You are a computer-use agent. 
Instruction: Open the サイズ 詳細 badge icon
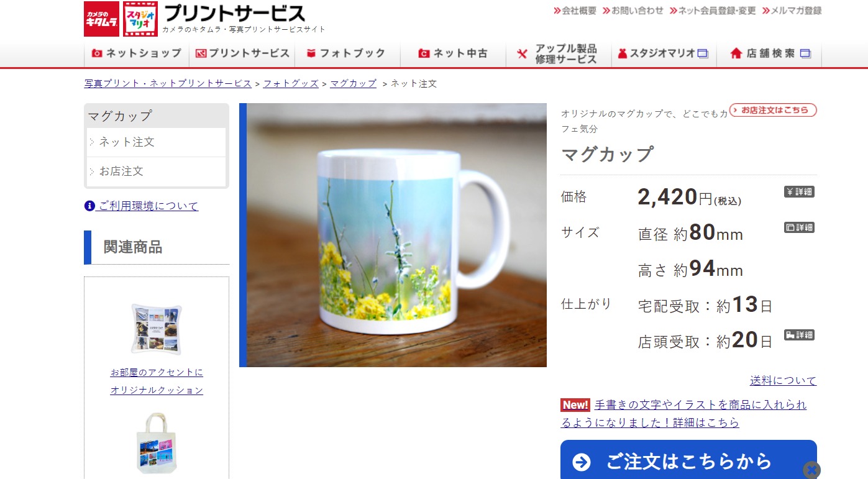pyautogui.click(x=799, y=227)
